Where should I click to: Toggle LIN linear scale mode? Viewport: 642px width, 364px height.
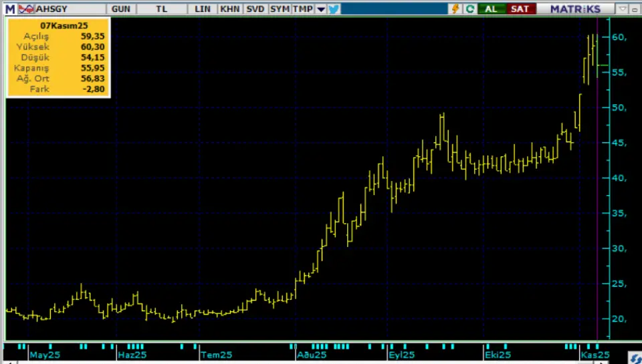(203, 9)
